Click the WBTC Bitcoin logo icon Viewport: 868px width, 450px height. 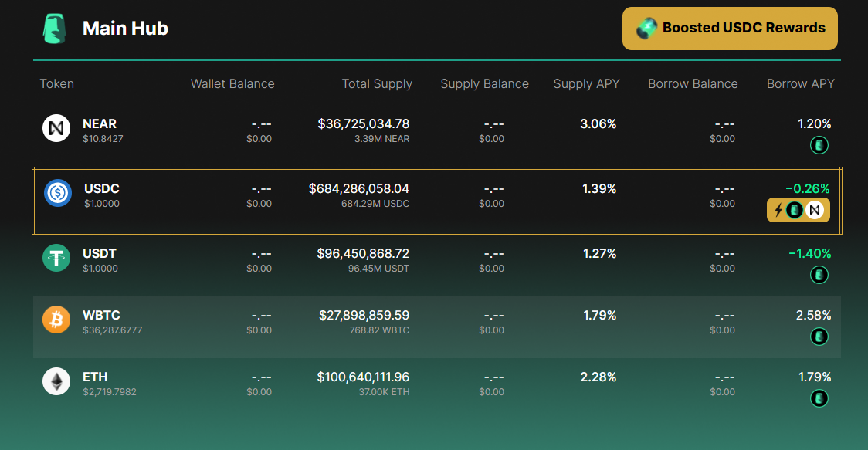pos(56,320)
